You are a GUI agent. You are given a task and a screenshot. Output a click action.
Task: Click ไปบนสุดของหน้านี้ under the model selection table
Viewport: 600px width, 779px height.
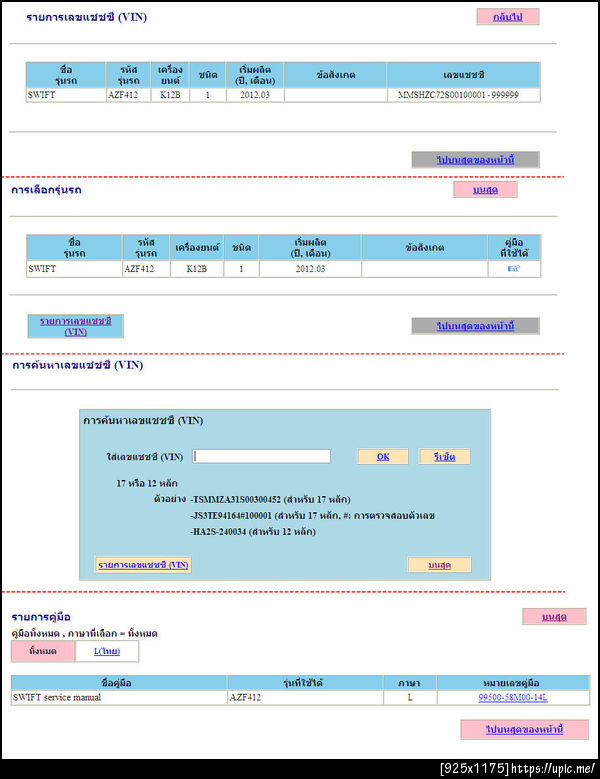[x=475, y=326]
